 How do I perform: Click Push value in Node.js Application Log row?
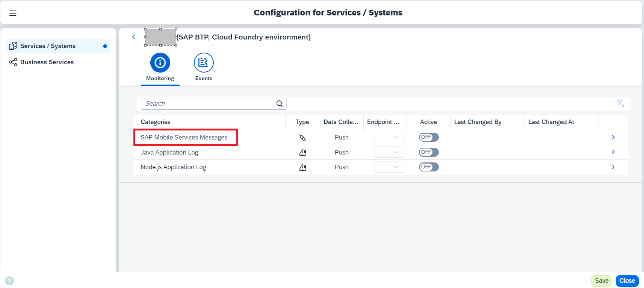[x=342, y=167]
